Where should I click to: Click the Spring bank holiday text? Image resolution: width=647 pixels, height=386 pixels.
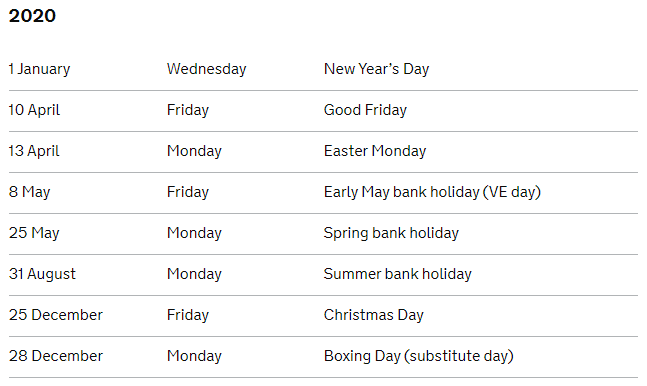click(x=391, y=233)
